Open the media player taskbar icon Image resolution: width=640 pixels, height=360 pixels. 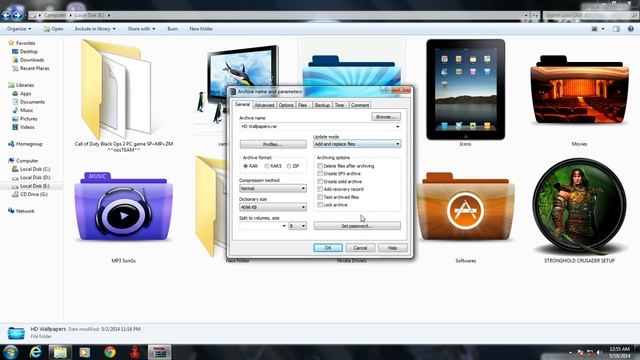[84, 352]
